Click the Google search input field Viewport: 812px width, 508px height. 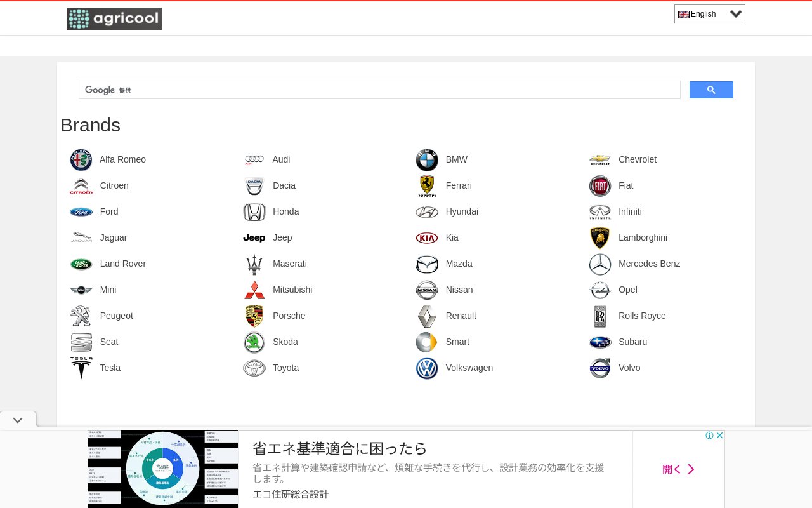[x=379, y=90]
